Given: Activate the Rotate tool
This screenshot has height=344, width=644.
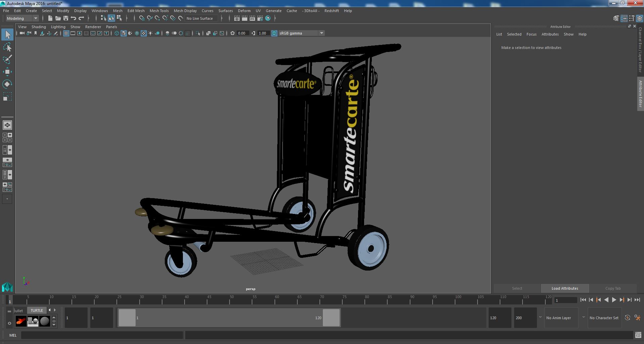Looking at the screenshot, I should click(7, 84).
